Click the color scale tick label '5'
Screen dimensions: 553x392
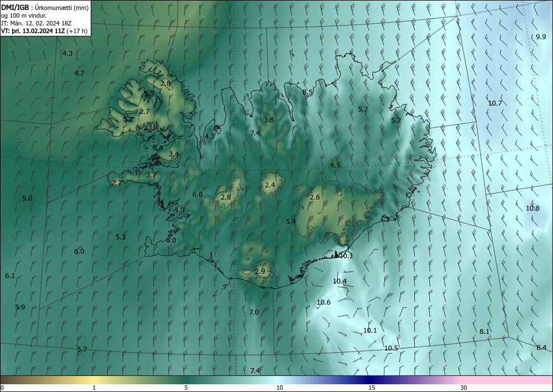pyautogui.click(x=186, y=388)
